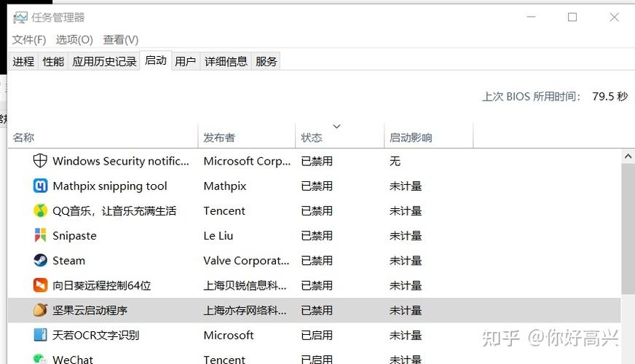635x364 pixels.
Task: Select the Snipaste row name
Action: [74, 236]
